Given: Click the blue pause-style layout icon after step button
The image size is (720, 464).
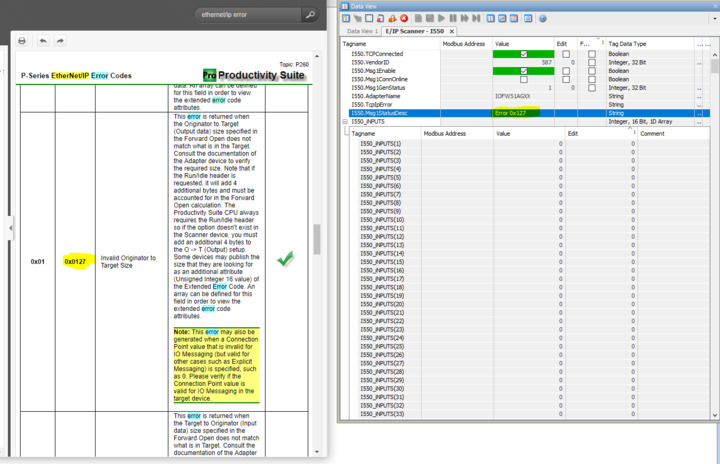Looking at the screenshot, I should [x=490, y=18].
